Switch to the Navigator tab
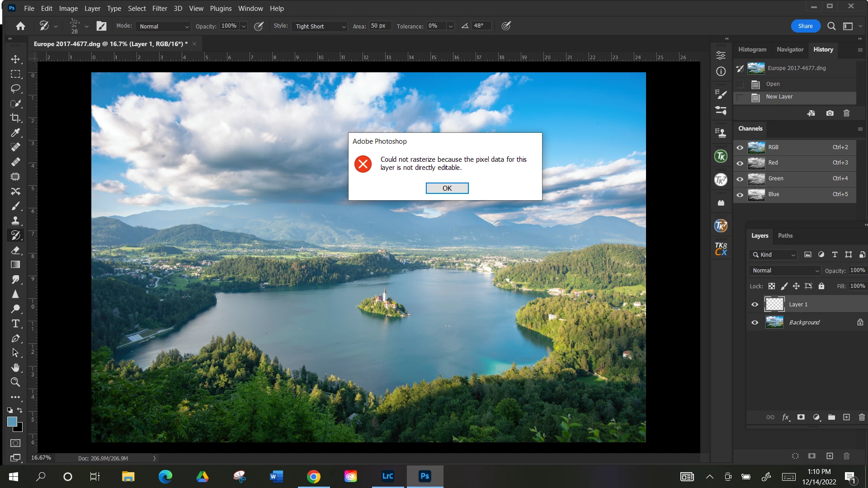This screenshot has height=488, width=868. 790,49
